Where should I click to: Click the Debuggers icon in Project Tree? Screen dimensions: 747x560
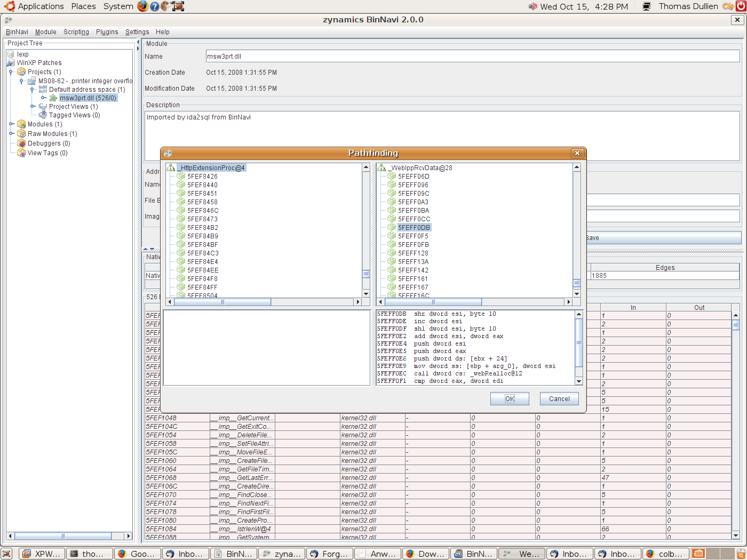point(21,143)
